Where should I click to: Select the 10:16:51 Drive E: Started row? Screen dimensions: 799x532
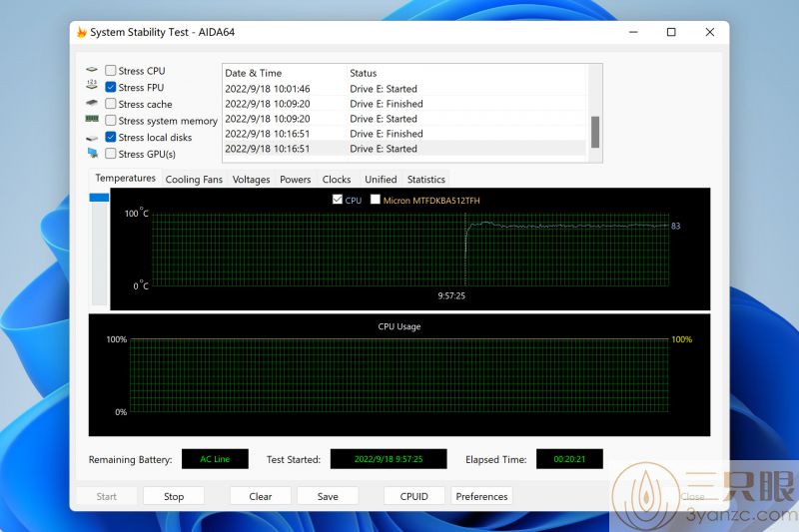pos(404,149)
